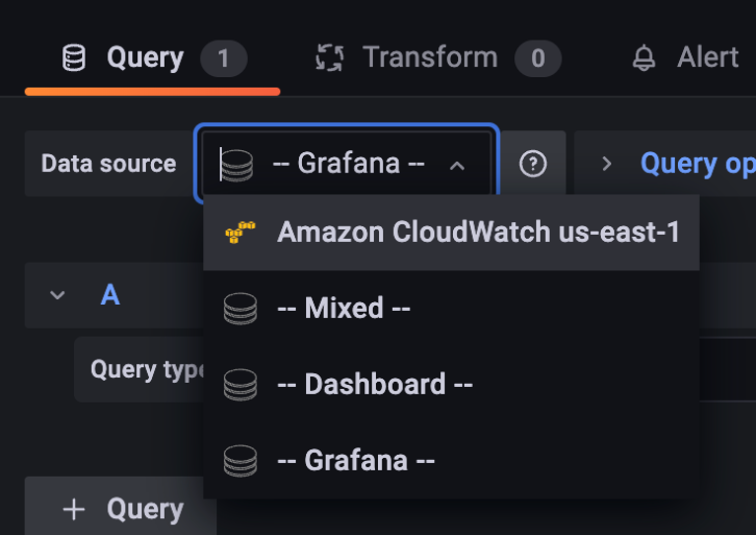Open the Alert tab
The image size is (756, 536).
pos(686,58)
